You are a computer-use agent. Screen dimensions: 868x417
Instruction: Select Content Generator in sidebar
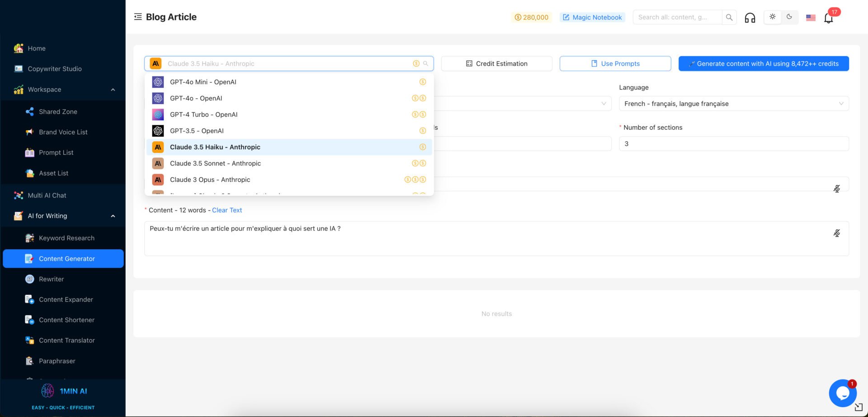[x=63, y=259]
